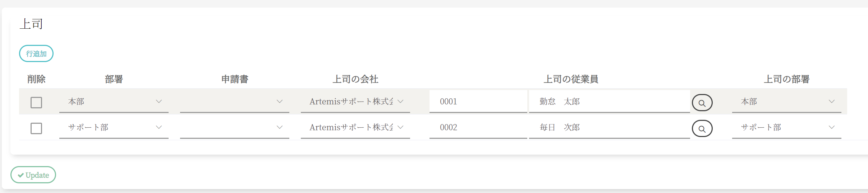
Task: Expand 申請書 dropdown in second row
Action: (x=234, y=128)
